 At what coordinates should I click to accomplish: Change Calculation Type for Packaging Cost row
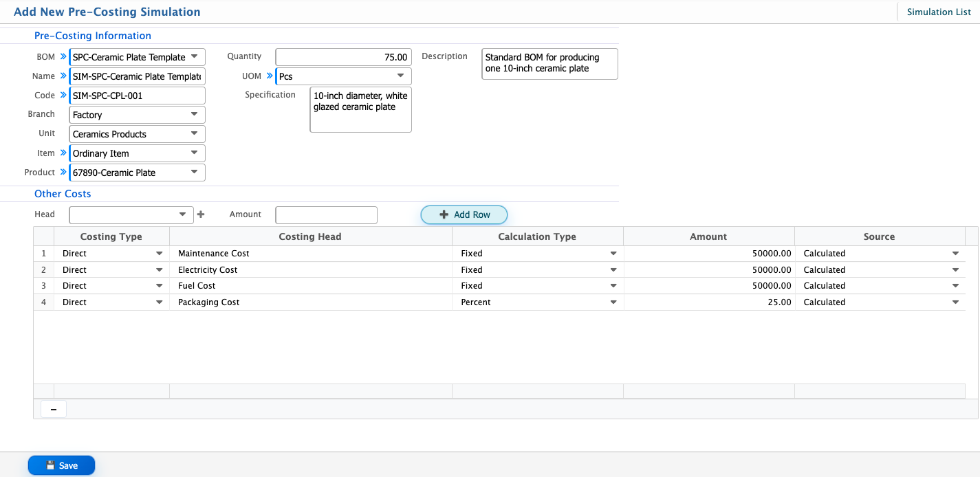538,302
